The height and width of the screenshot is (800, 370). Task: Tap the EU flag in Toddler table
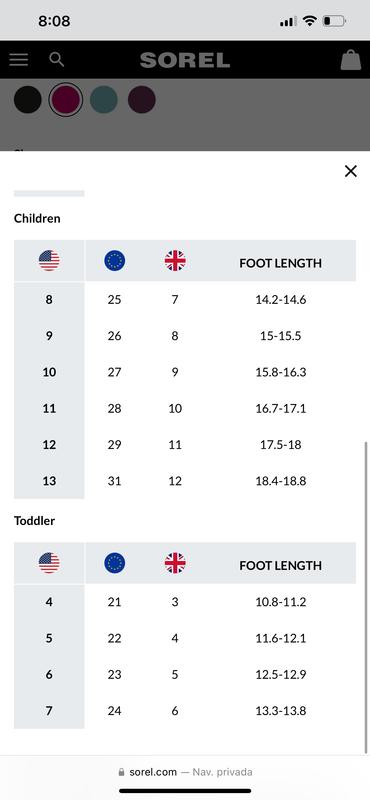114,563
